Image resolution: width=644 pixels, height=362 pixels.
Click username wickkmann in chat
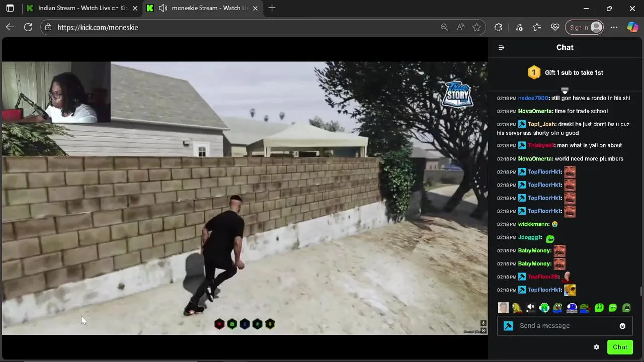534,224
